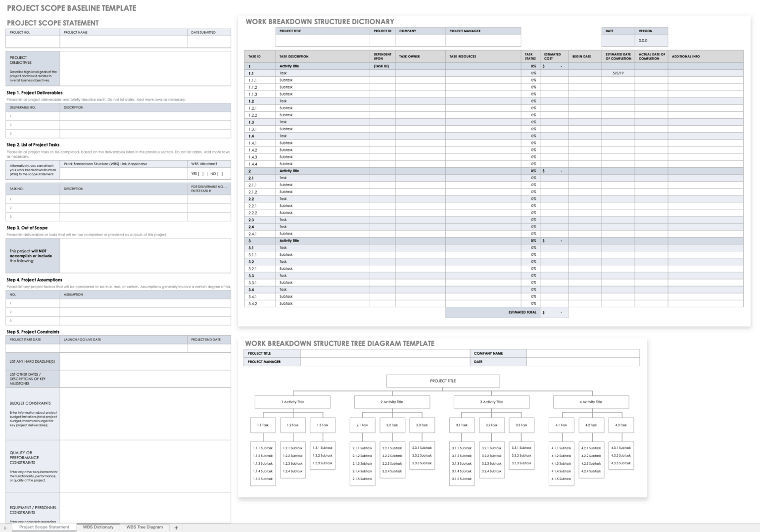Click the PROJECT TITLE box in the tree diagram
Viewport: 760px width, 532px height.
pyautogui.click(x=442, y=381)
